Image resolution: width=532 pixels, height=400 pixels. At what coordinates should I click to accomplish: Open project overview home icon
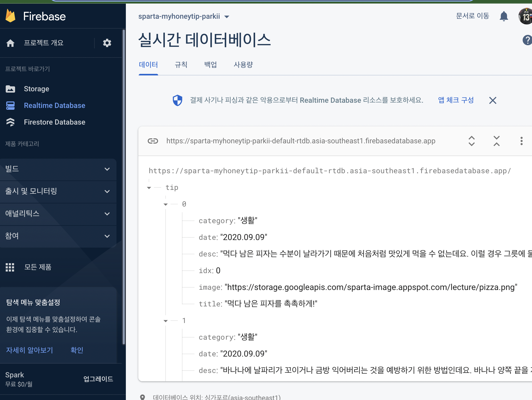pyautogui.click(x=10, y=43)
